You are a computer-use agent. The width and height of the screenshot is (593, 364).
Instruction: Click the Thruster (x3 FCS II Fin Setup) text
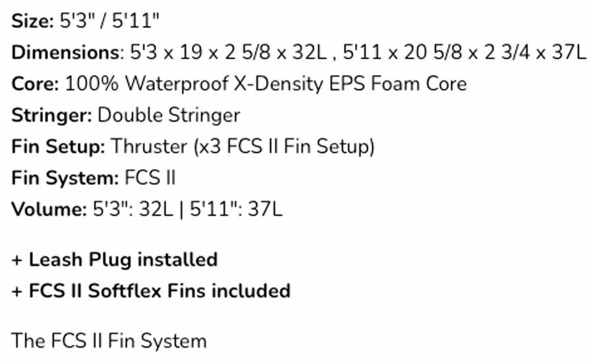pos(242,147)
